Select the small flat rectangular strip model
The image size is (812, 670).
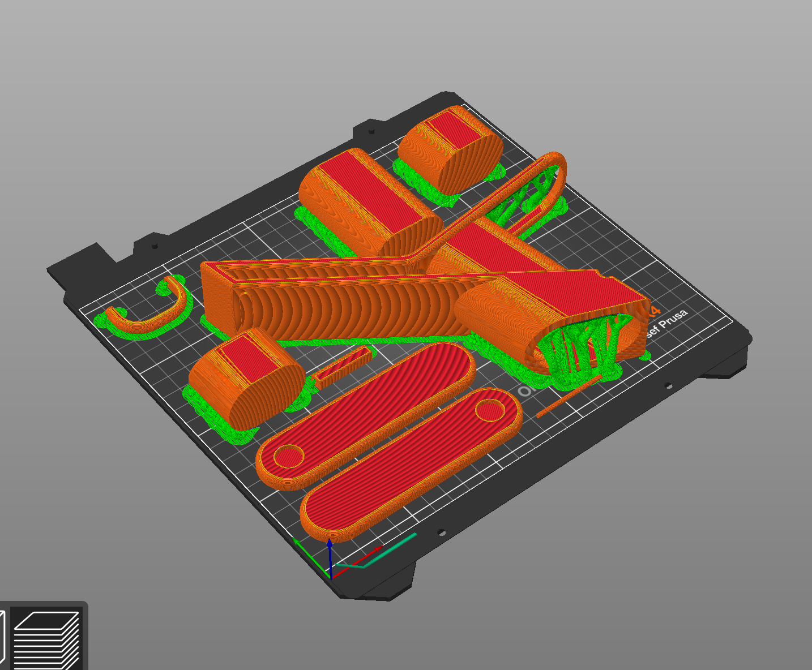click(341, 368)
